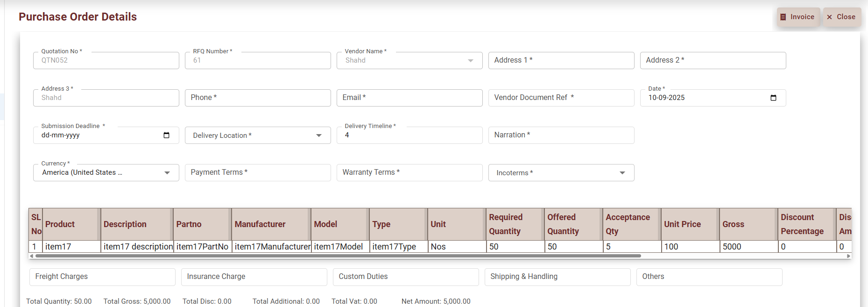Open the Submission Deadline calendar icon
This screenshot has width=868, height=307.
click(166, 135)
